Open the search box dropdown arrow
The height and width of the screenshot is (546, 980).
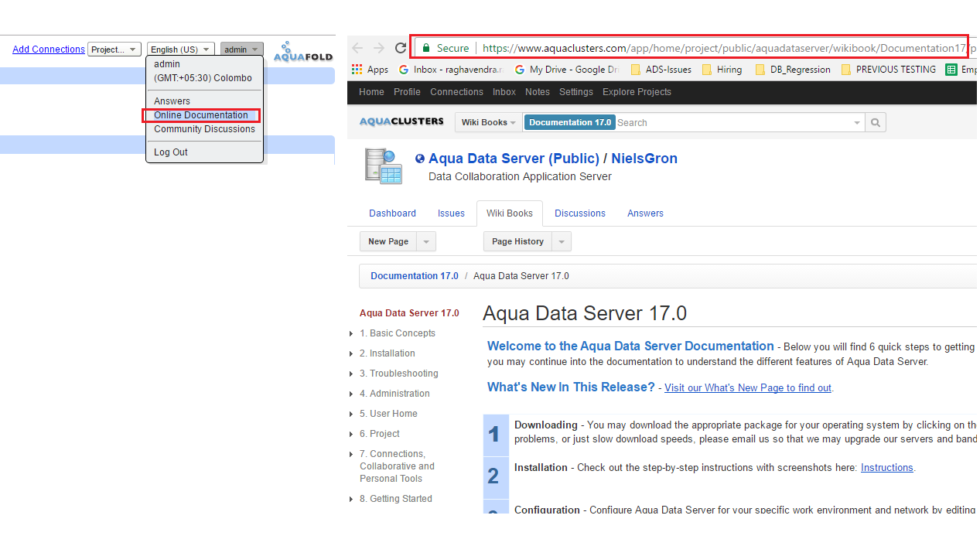point(857,122)
